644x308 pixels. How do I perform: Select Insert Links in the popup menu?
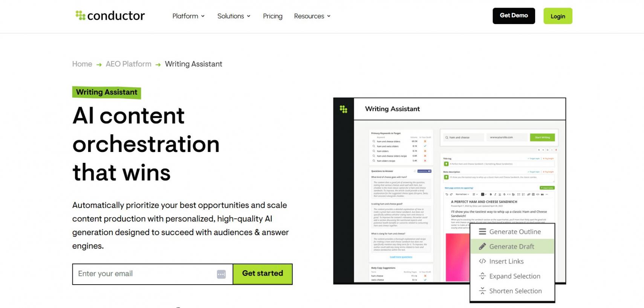click(512, 261)
